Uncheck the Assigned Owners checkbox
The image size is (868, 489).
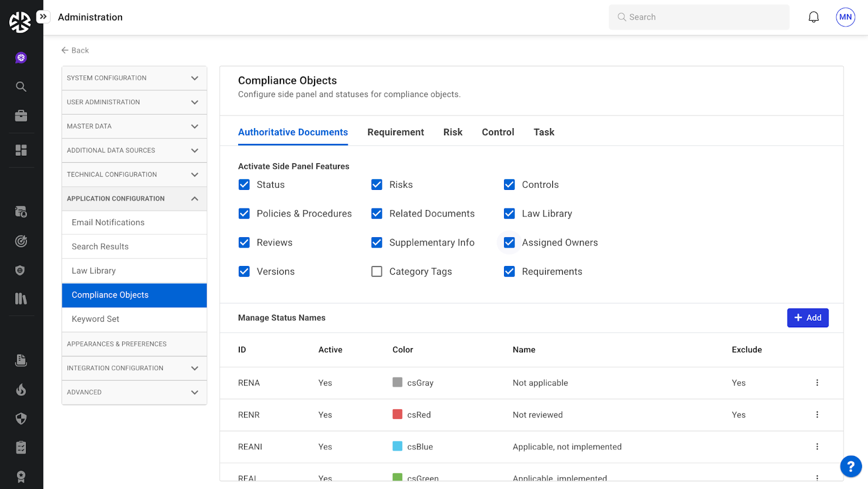tap(509, 243)
